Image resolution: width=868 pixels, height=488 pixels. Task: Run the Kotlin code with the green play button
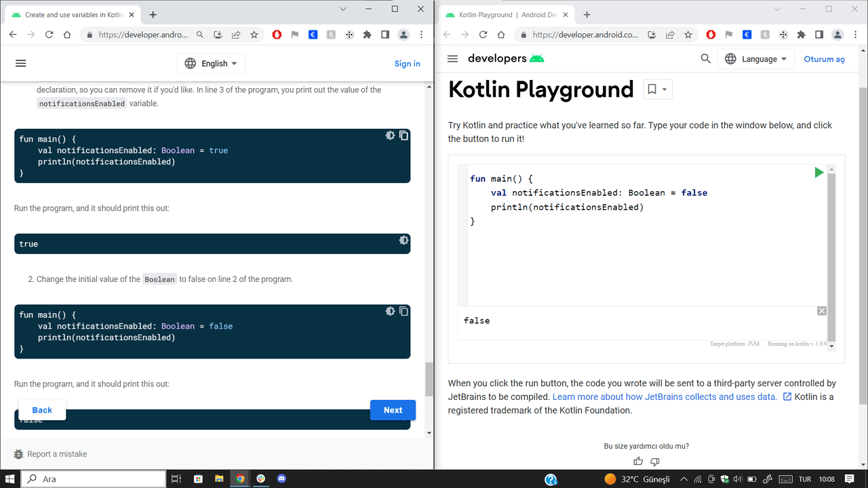(x=819, y=173)
